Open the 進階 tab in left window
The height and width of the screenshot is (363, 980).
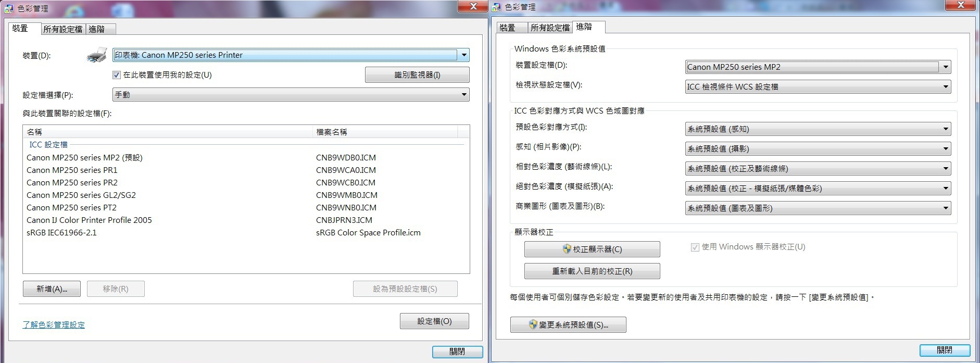[x=97, y=29]
